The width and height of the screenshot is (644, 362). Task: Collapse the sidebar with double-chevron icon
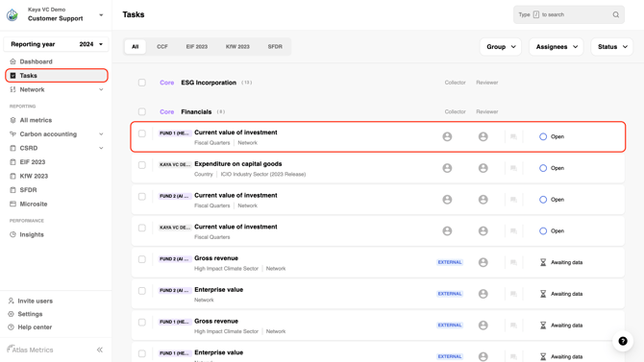100,350
